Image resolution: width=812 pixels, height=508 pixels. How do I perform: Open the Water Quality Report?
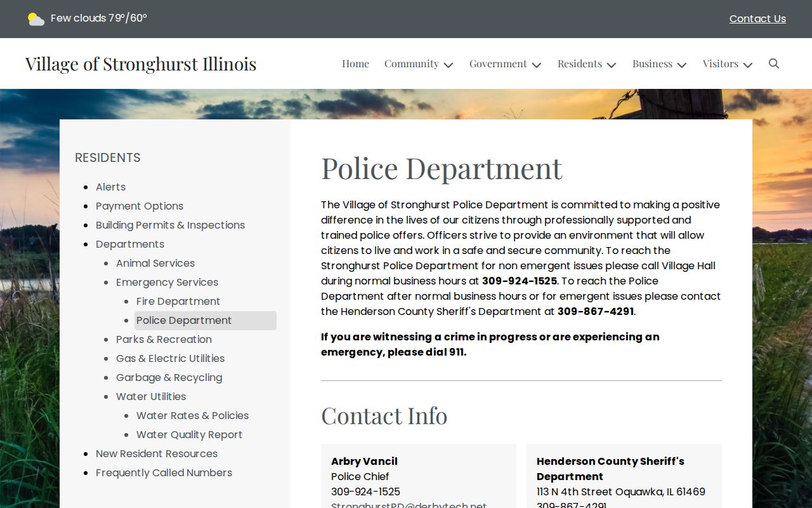pyautogui.click(x=189, y=434)
